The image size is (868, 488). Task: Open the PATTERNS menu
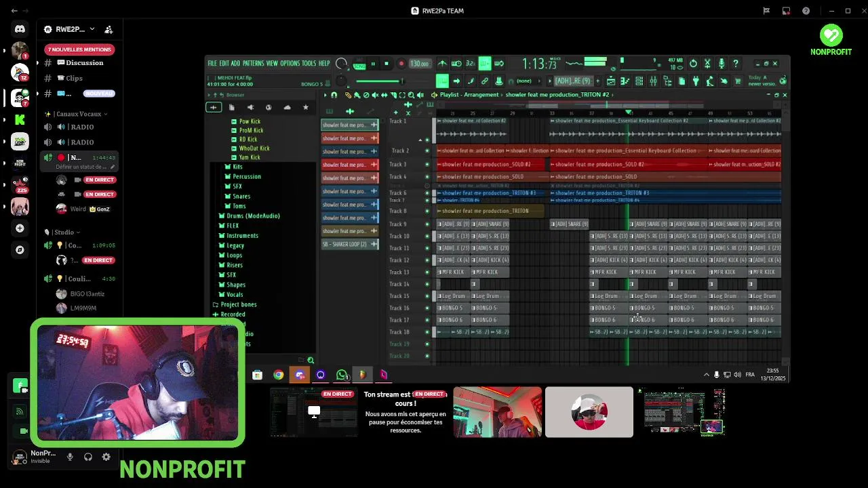pyautogui.click(x=253, y=63)
